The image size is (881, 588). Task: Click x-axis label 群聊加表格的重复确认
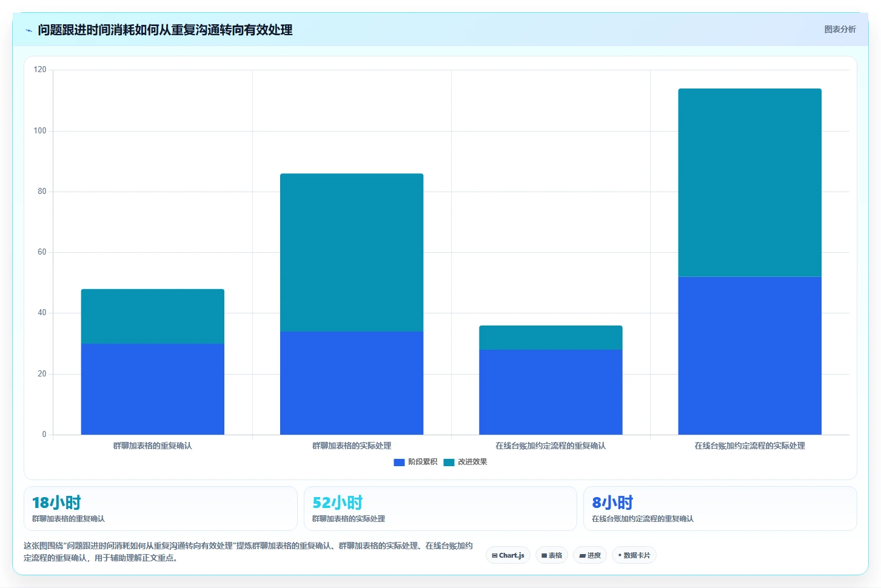click(x=153, y=446)
